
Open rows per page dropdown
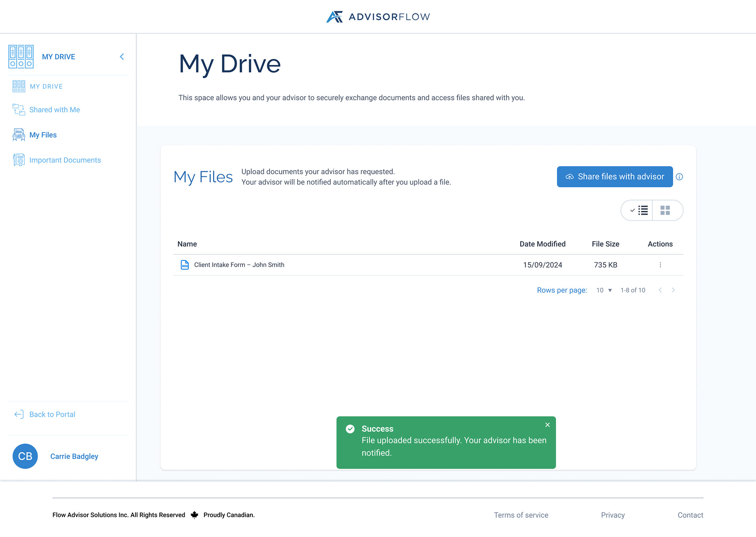click(x=604, y=290)
